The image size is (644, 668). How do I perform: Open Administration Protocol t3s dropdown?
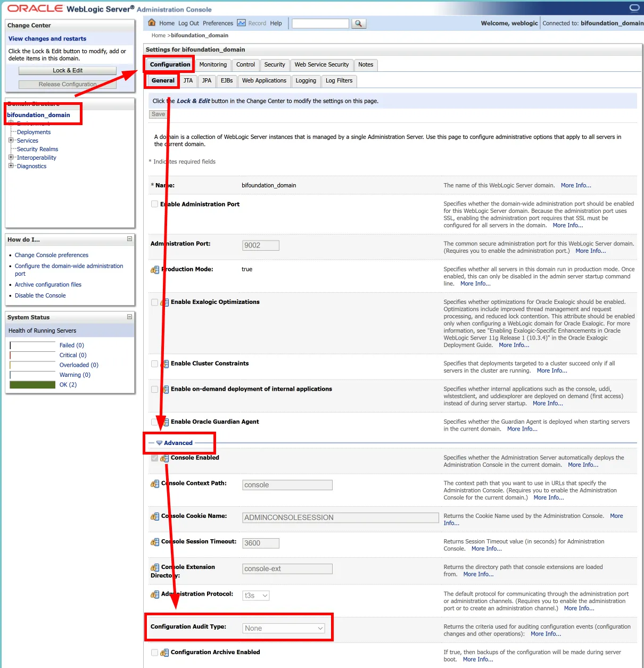(x=256, y=596)
